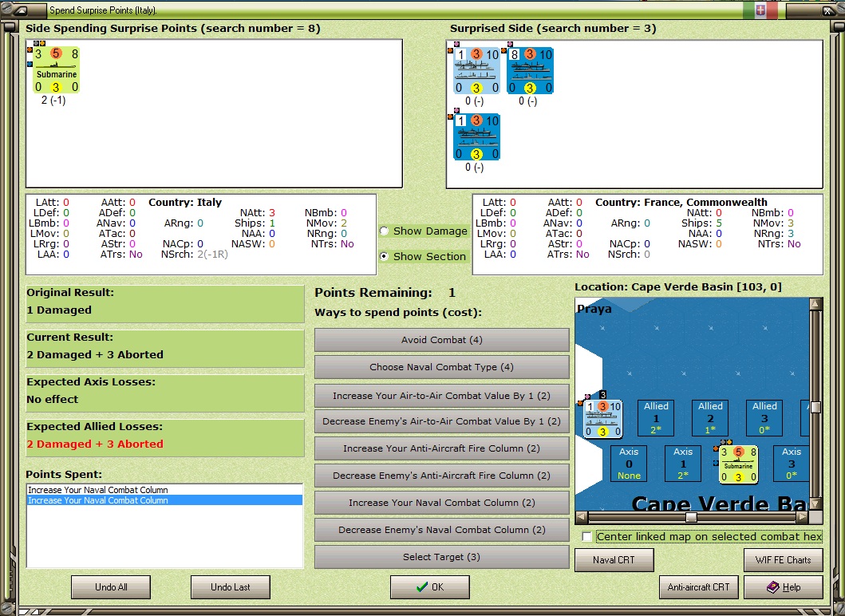Click the 'Country: Italy' label
This screenshot has width=845, height=616.
pyautogui.click(x=185, y=203)
